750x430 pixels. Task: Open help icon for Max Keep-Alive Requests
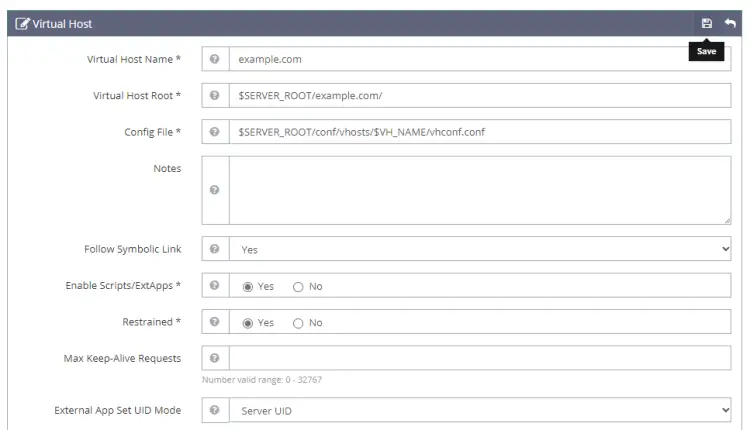click(215, 358)
